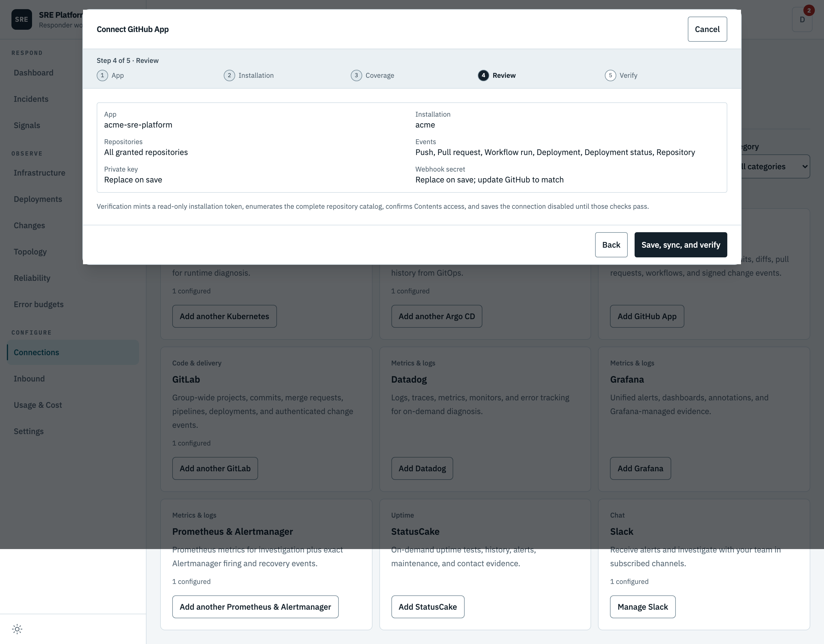
Task: Click the step 5 circle for Verify
Action: pos(611,75)
